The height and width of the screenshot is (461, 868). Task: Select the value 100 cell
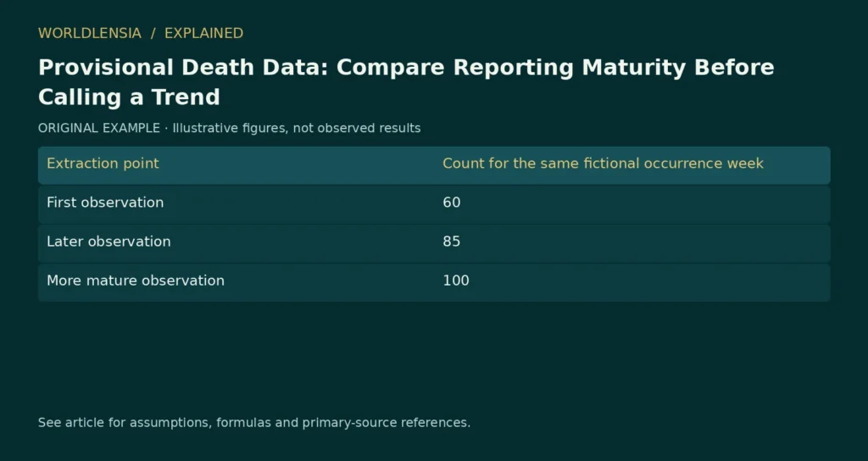pos(456,280)
